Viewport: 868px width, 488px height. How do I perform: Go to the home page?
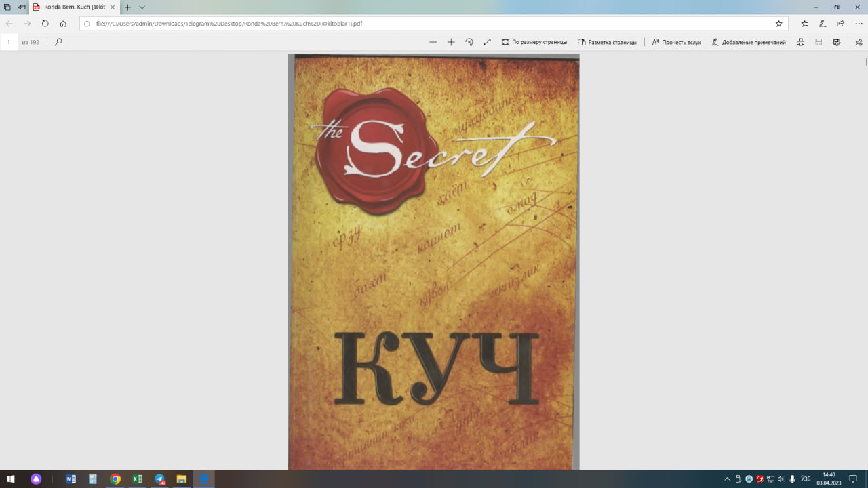(x=63, y=23)
